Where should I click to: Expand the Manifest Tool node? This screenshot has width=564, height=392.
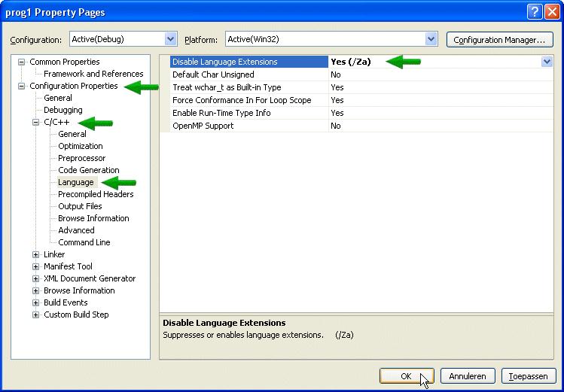point(35,266)
